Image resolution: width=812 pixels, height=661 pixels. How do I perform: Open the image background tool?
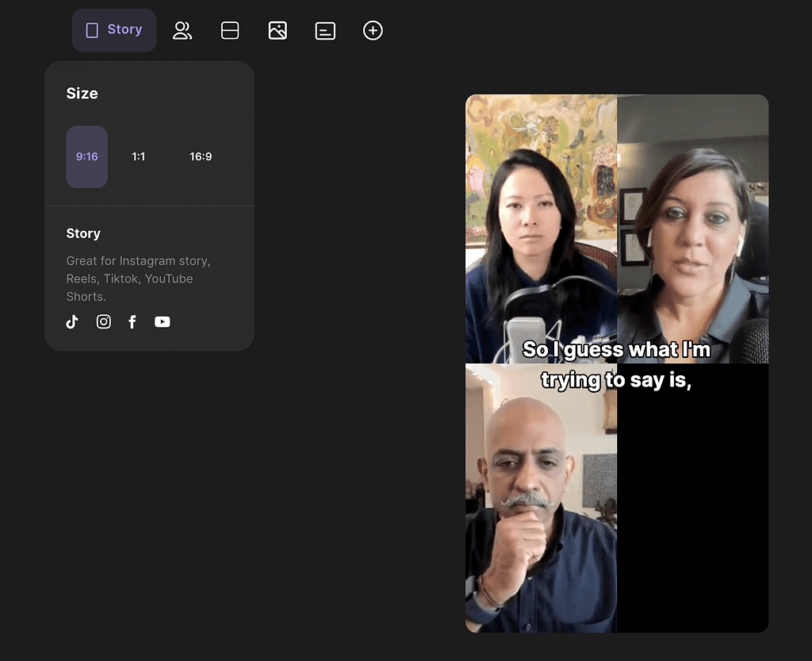[278, 31]
